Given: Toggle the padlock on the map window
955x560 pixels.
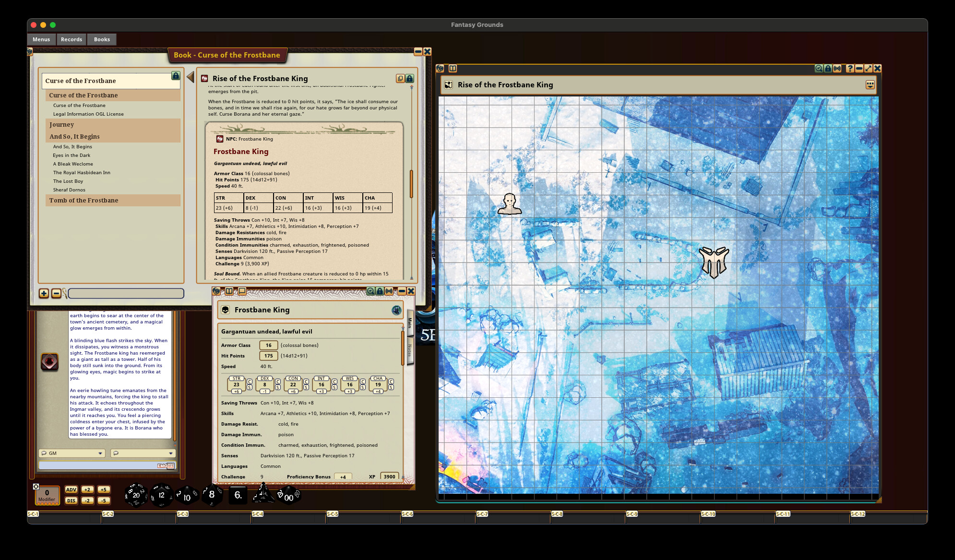Looking at the screenshot, I should tap(827, 69).
